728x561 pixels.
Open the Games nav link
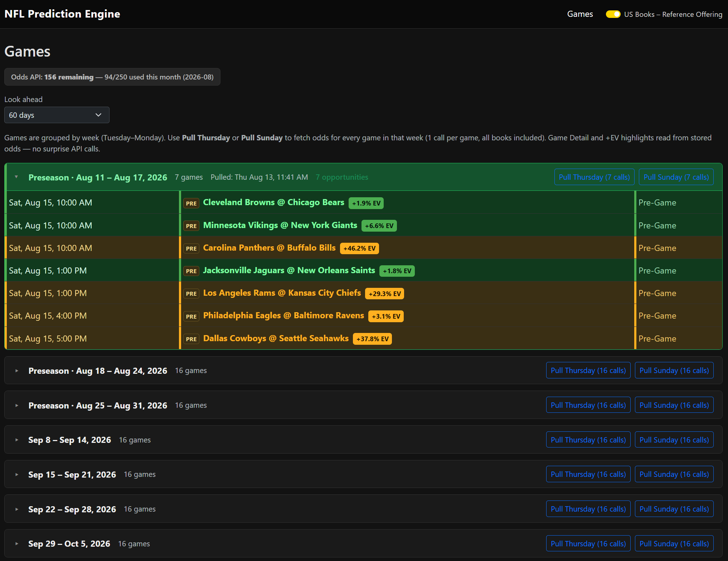point(580,14)
